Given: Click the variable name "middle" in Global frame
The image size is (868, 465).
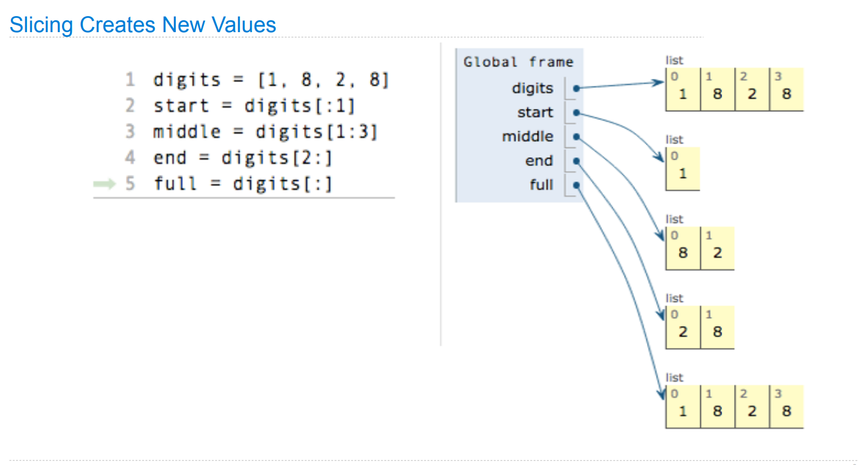Looking at the screenshot, I should pos(528,136).
